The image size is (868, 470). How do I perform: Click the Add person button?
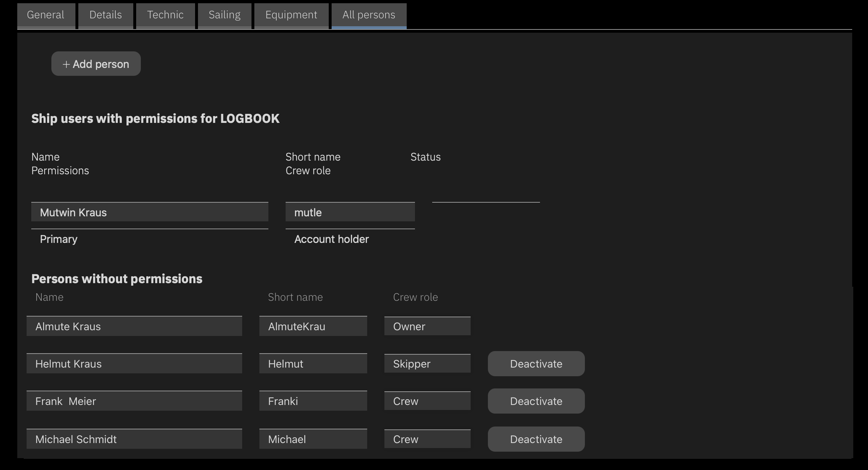pos(96,64)
